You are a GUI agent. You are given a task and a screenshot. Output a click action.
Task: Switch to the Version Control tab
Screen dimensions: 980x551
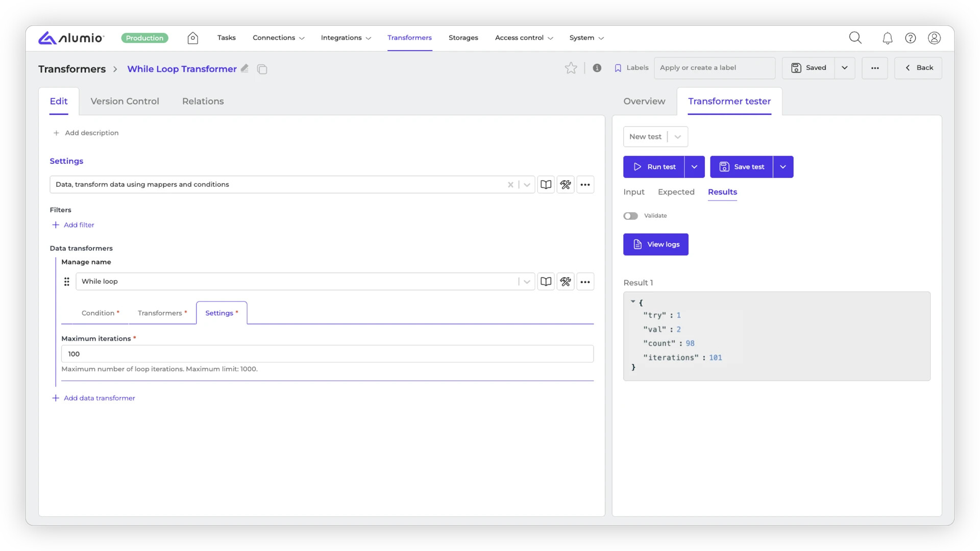click(x=125, y=101)
